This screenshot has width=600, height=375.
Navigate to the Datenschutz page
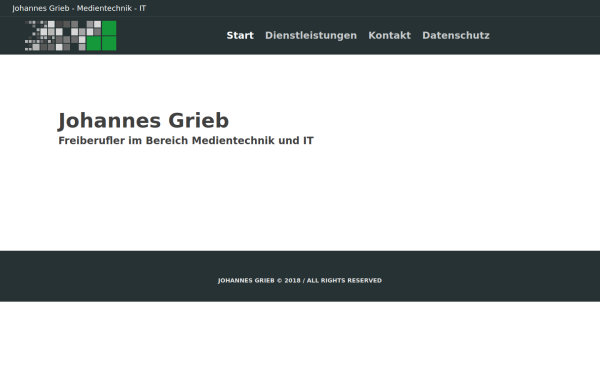[x=456, y=36]
